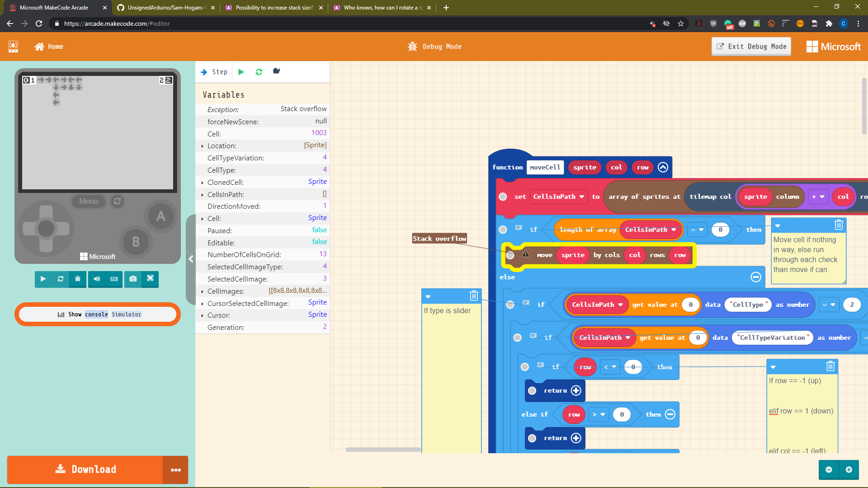This screenshot has width=868, height=488.
Task: Toggle slow-motion snail icon in debugger toolbar
Action: point(276,71)
